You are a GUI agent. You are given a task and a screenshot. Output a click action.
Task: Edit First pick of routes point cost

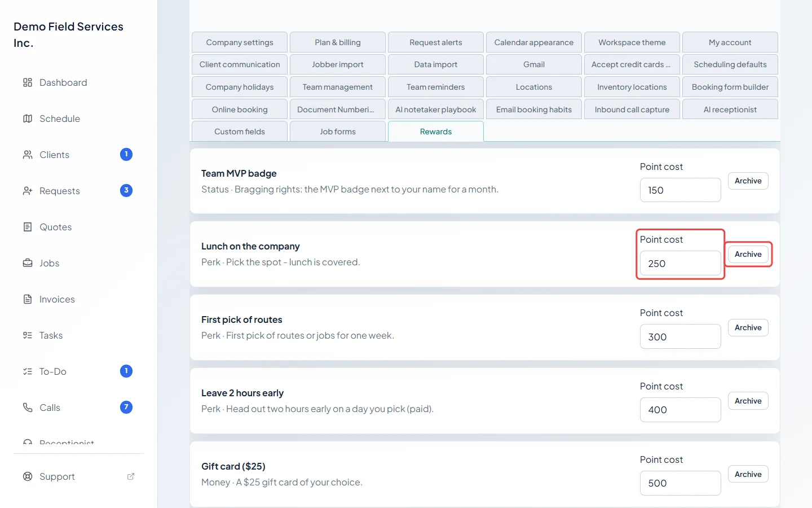(681, 337)
